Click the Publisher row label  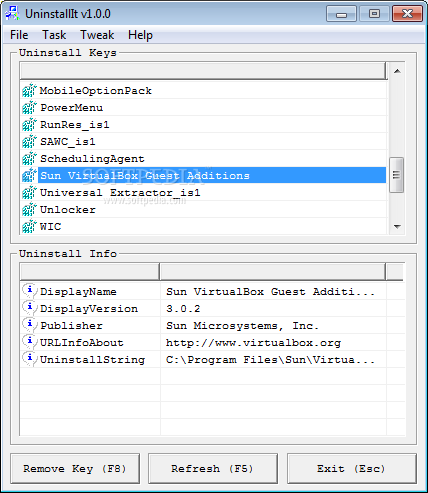pyautogui.click(x=71, y=326)
